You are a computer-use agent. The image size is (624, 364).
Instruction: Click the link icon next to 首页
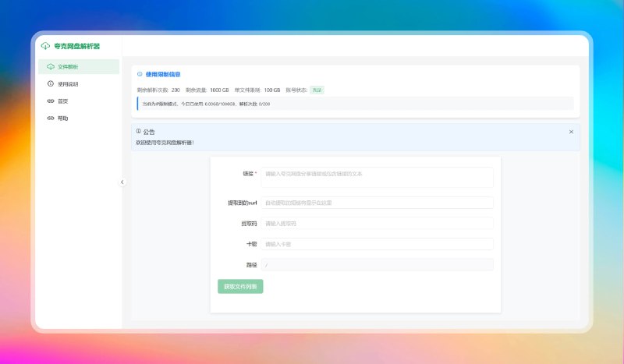(x=51, y=101)
